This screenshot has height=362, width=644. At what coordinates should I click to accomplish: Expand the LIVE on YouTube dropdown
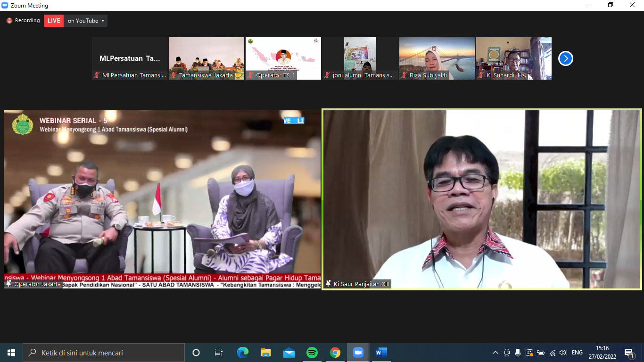coord(102,21)
